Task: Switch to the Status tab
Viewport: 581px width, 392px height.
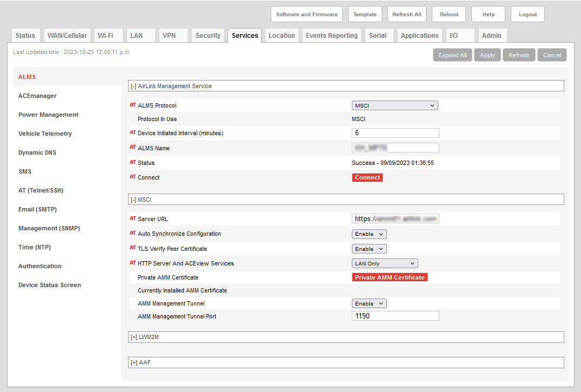Action: tap(25, 36)
